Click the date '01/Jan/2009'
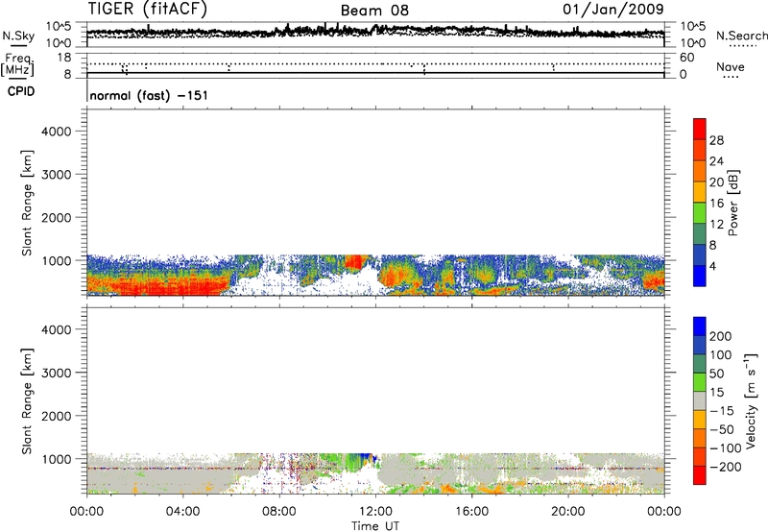The width and height of the screenshot is (768, 532). pyautogui.click(x=613, y=9)
